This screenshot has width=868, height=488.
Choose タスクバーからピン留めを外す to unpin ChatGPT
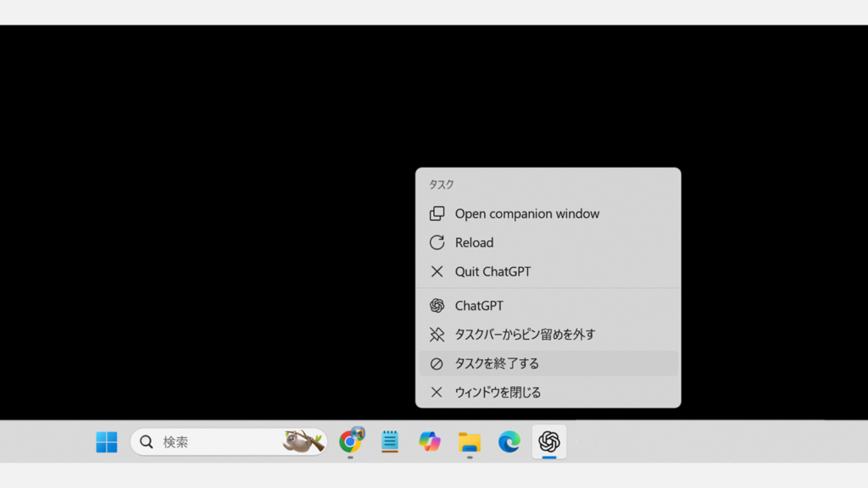click(x=524, y=335)
